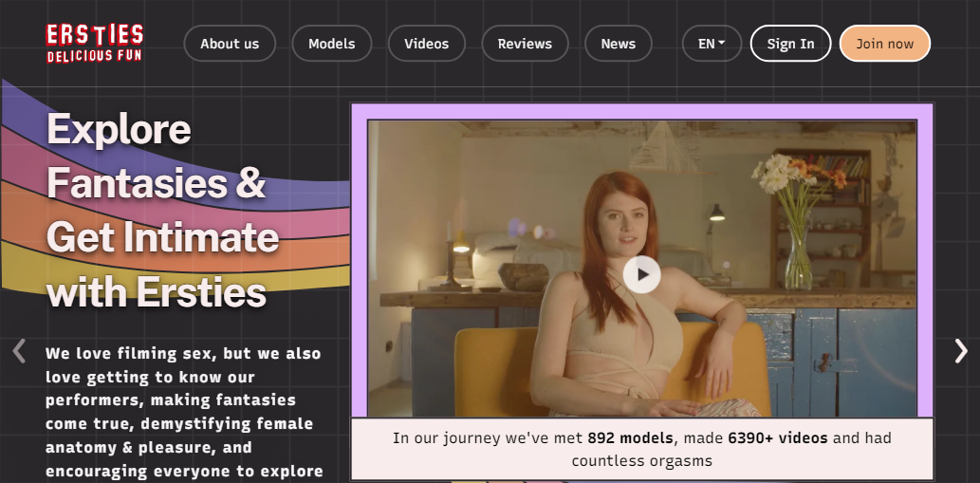Viewport: 980px width, 483px height.
Task: Click the "Delicious Fun" tagline under logo
Action: (x=94, y=56)
